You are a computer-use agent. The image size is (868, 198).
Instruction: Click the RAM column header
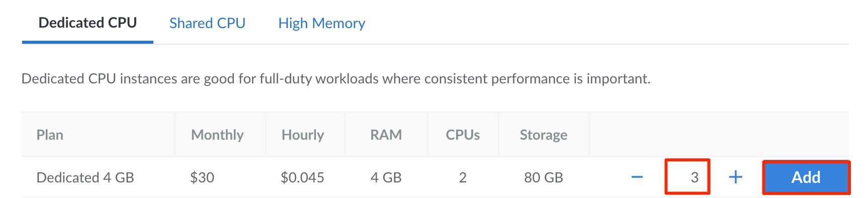click(386, 135)
